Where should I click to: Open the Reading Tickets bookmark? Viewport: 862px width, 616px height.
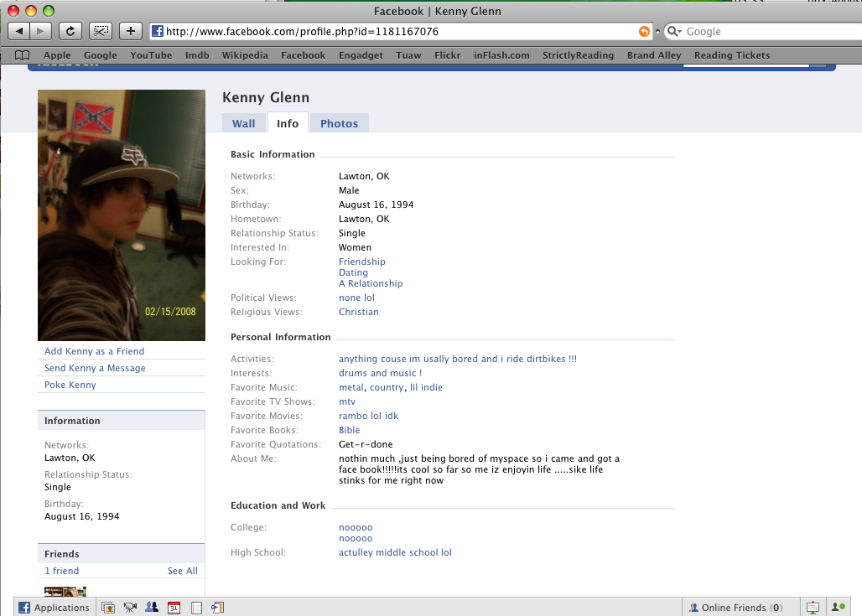click(732, 55)
